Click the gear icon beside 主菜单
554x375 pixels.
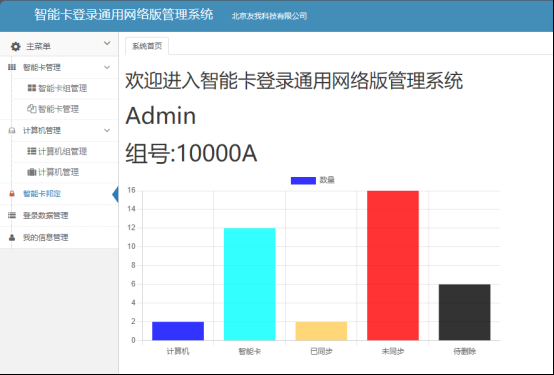click(x=16, y=46)
